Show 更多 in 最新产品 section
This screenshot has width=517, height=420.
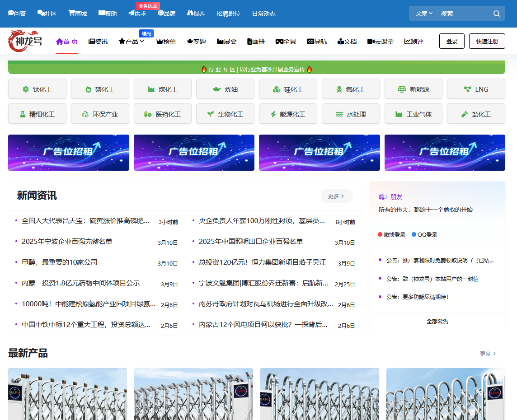coord(488,354)
